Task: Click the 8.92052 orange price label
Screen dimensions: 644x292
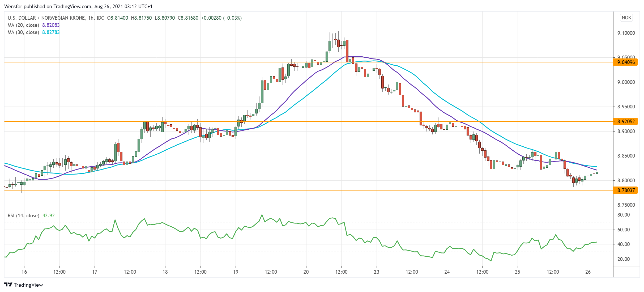Action: pyautogui.click(x=626, y=121)
